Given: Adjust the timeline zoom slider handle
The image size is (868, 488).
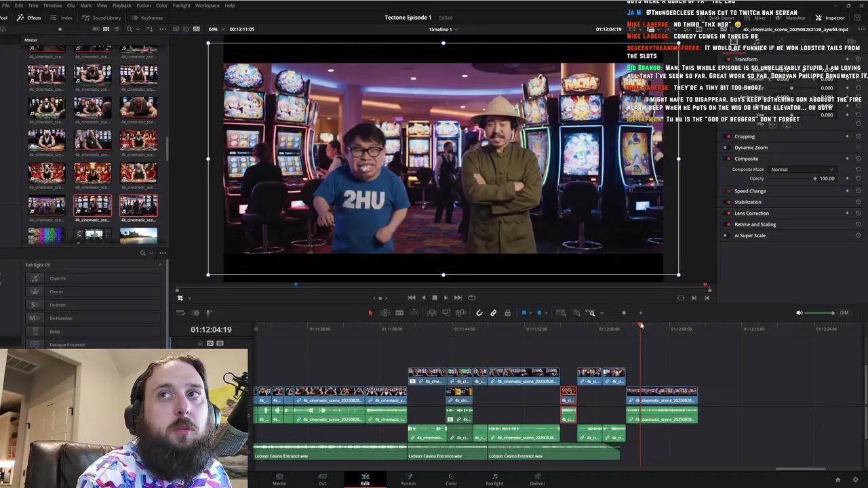Looking at the screenshot, I should tap(624, 313).
